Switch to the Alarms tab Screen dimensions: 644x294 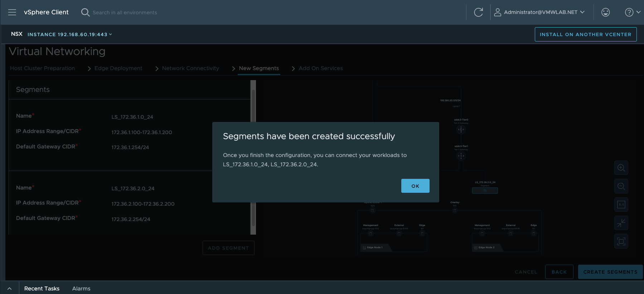coord(81,289)
